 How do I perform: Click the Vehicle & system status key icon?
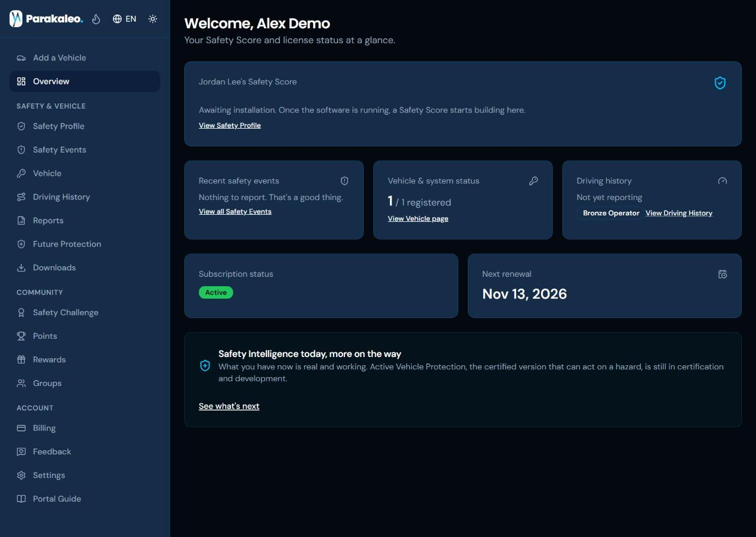click(533, 181)
